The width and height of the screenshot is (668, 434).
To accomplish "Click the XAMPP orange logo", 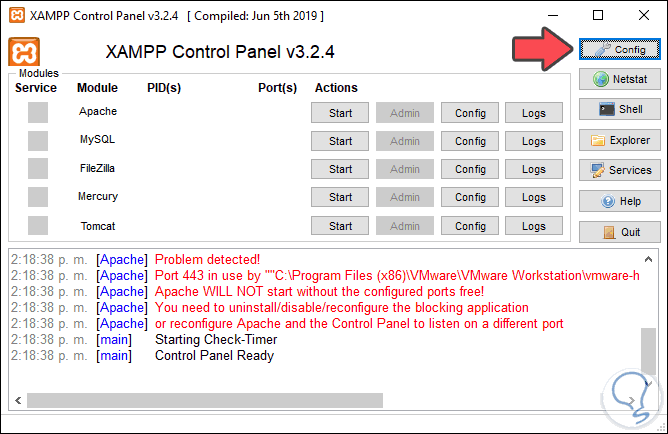I will click(24, 52).
